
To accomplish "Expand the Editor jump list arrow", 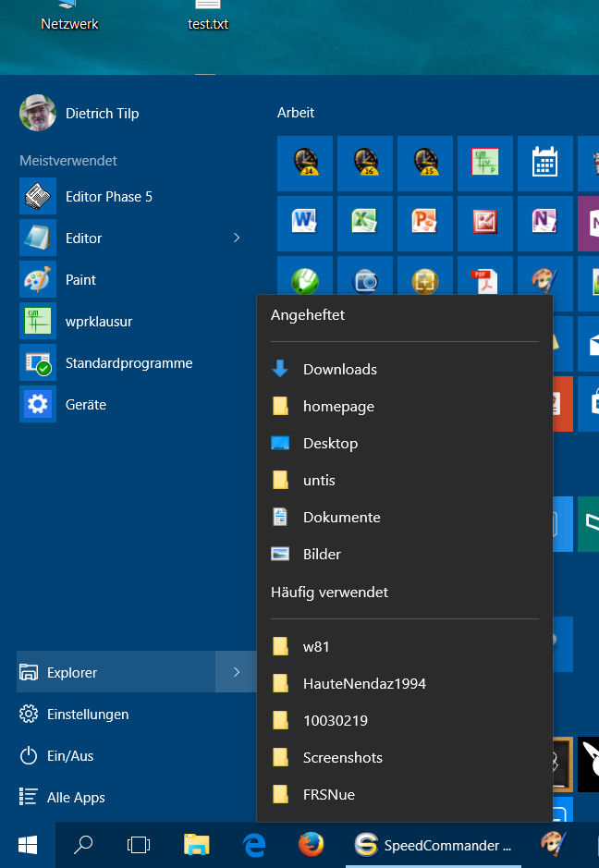I will pyautogui.click(x=237, y=238).
